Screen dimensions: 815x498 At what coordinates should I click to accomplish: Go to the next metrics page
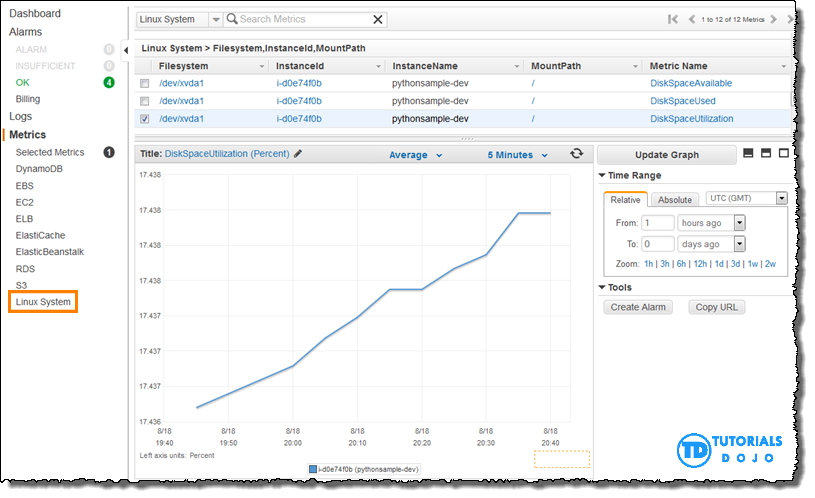click(x=771, y=19)
